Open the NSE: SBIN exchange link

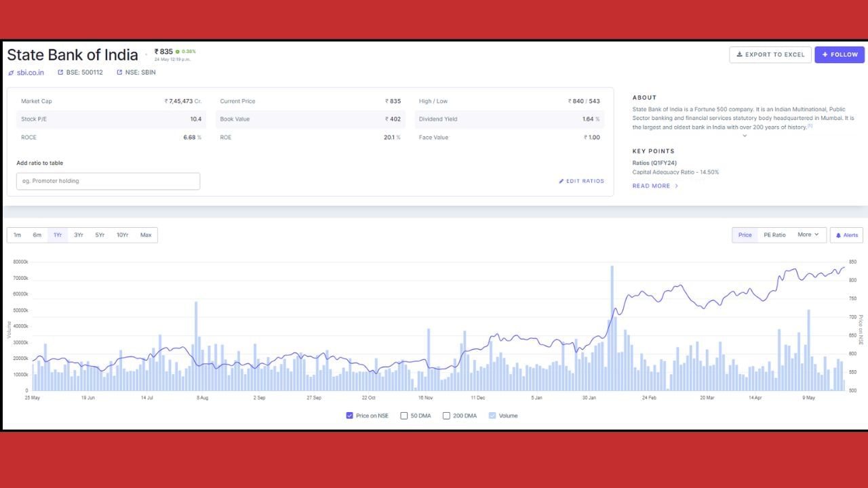(x=136, y=73)
